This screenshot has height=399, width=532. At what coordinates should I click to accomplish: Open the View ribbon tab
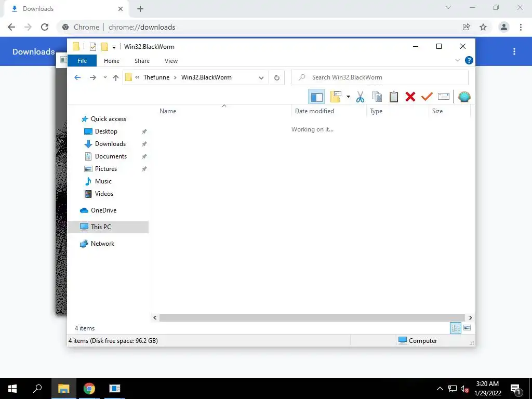[x=171, y=61]
